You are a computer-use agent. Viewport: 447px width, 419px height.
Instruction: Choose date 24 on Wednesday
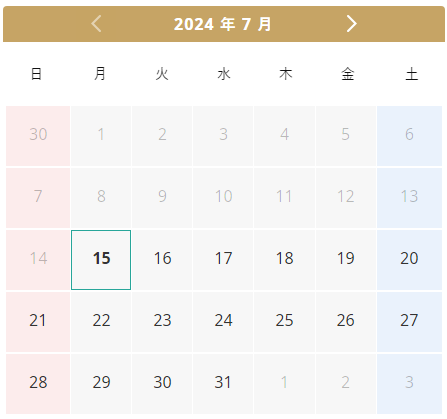coord(223,322)
